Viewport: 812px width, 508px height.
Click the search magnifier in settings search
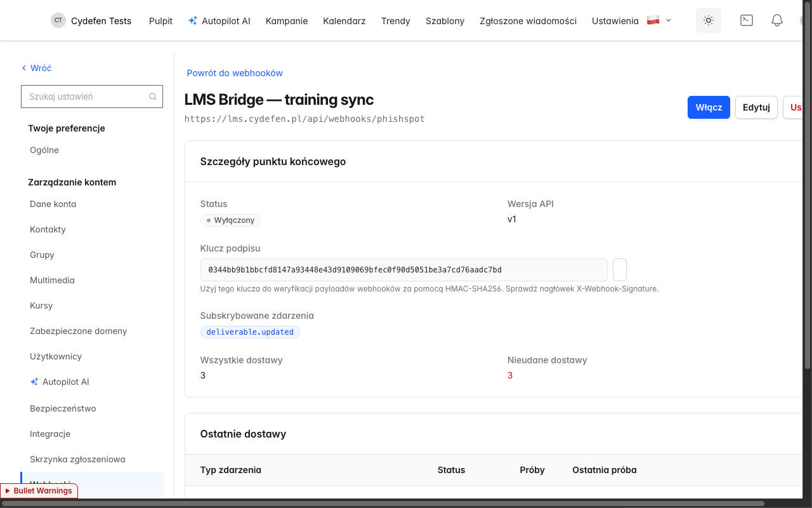pyautogui.click(x=153, y=97)
